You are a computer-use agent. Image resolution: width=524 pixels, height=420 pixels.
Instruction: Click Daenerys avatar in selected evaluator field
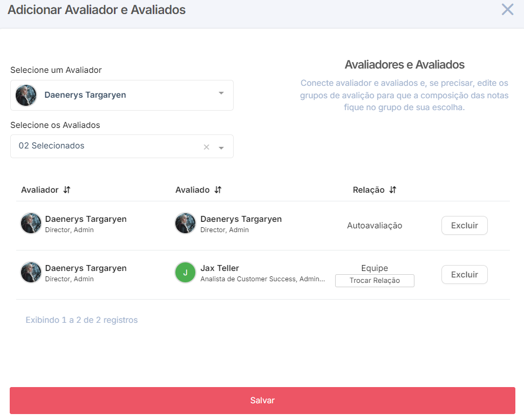point(26,96)
